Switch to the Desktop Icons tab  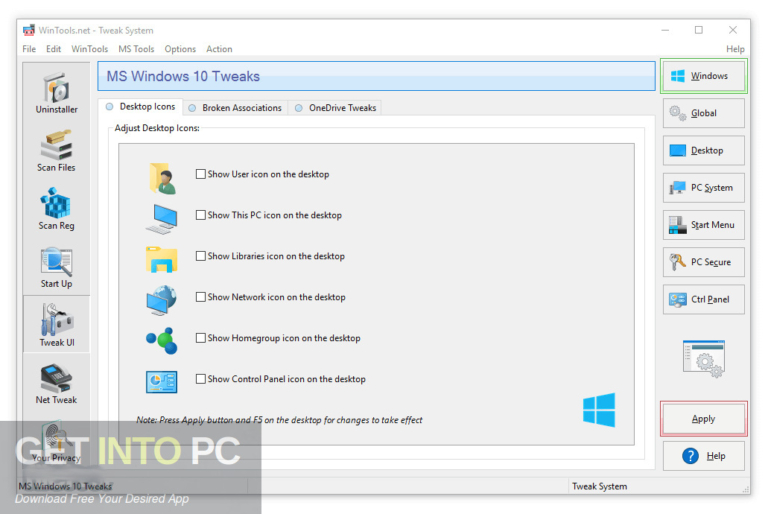tap(141, 107)
